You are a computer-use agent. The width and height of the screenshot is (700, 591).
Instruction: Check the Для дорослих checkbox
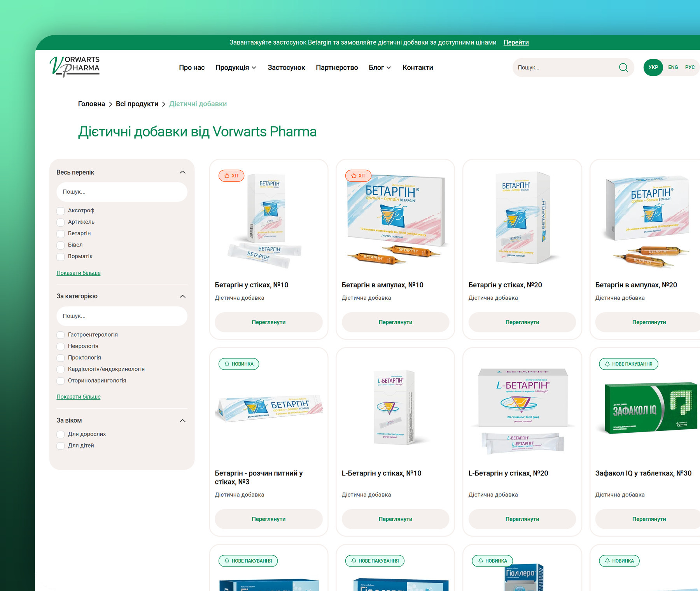click(61, 434)
